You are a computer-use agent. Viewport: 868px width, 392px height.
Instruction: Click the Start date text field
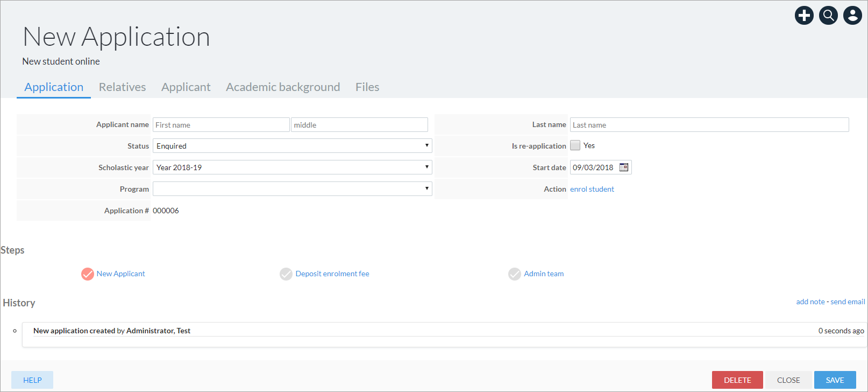(x=594, y=167)
